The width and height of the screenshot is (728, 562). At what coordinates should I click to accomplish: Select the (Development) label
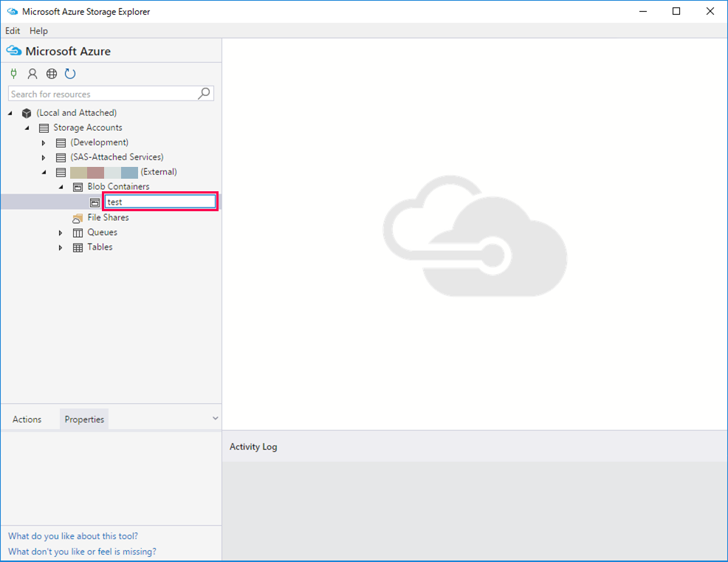(x=100, y=142)
